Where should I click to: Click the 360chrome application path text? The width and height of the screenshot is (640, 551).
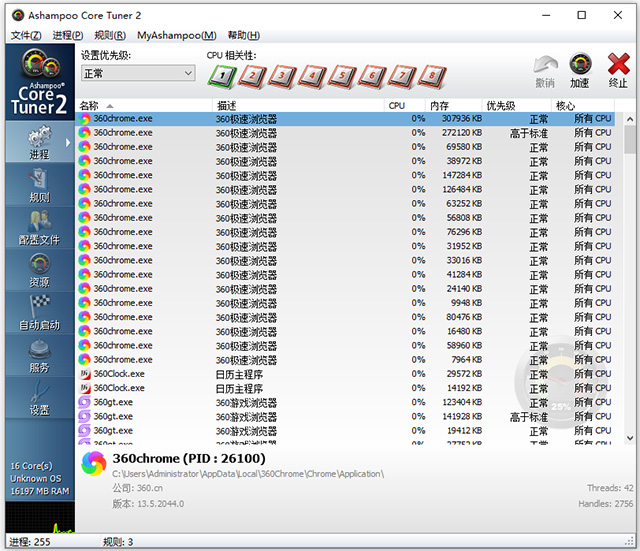click(x=248, y=474)
